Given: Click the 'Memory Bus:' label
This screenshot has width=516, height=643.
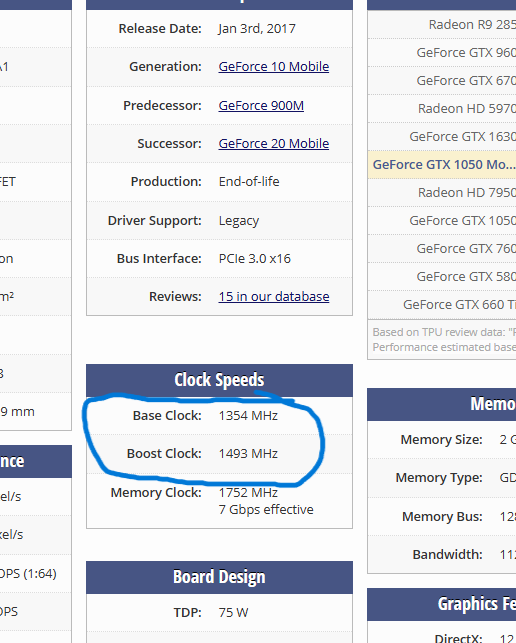Looking at the screenshot, I should (x=442, y=517).
